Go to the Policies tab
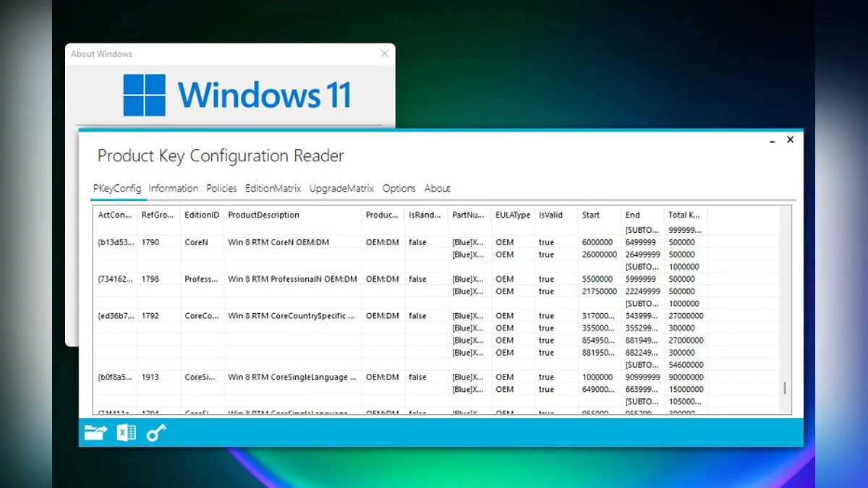The image size is (868, 488). pos(221,188)
